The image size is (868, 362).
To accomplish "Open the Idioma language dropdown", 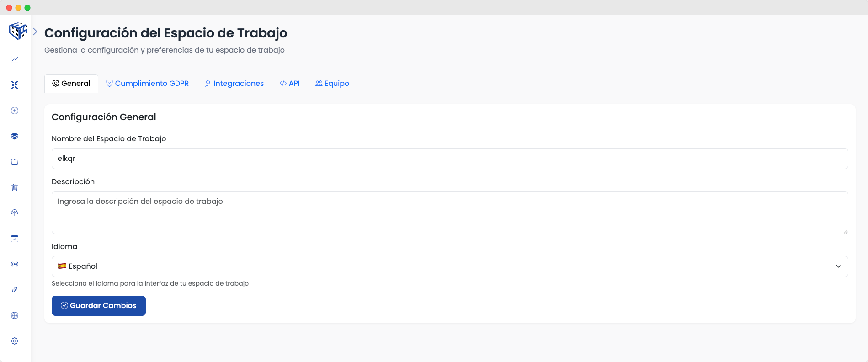I will coord(449,266).
